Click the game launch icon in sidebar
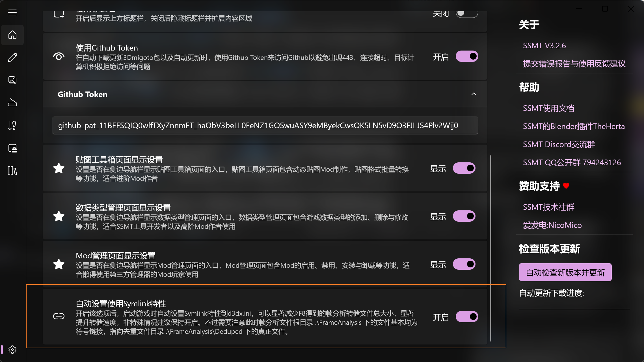644x362 pixels. click(x=12, y=103)
